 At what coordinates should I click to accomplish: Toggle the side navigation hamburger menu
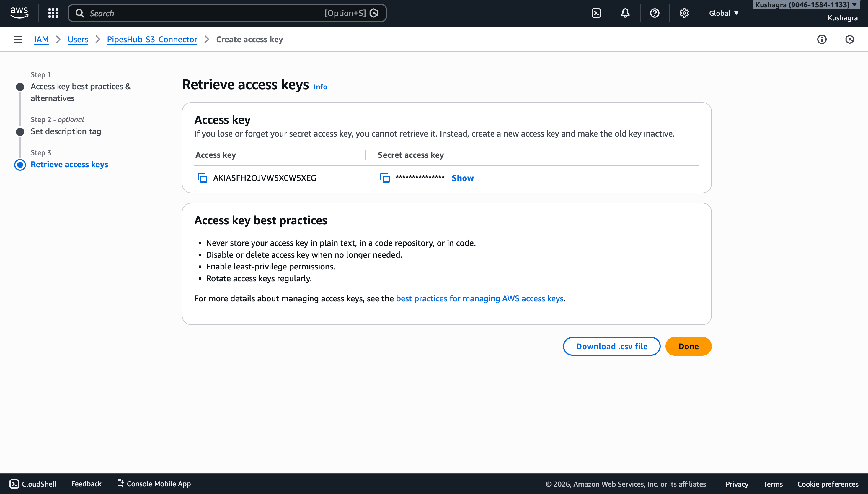[18, 39]
